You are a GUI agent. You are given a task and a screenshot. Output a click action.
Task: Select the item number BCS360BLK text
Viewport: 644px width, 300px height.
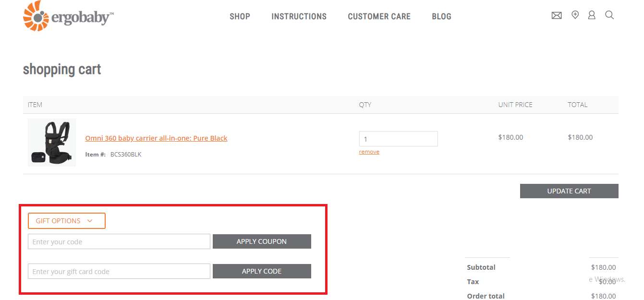pyautogui.click(x=126, y=155)
